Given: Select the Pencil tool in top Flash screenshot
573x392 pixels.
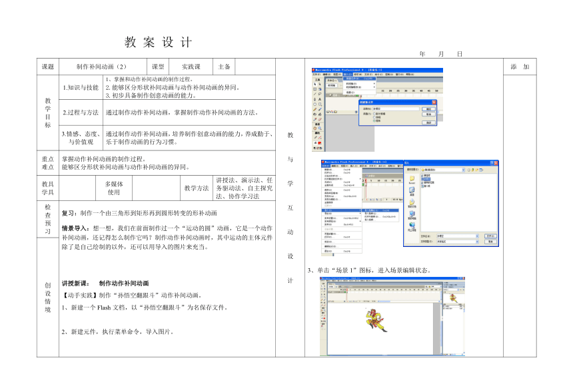Looking at the screenshot, I should click(x=314, y=109).
